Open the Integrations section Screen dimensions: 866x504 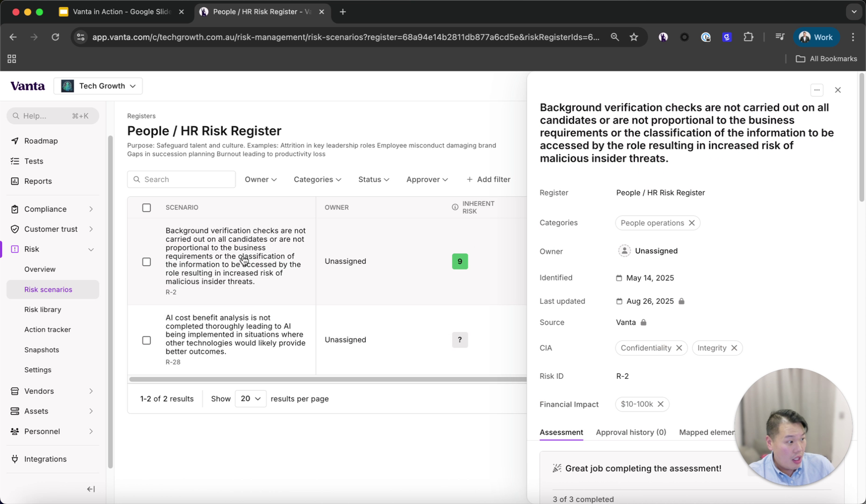[x=45, y=459]
